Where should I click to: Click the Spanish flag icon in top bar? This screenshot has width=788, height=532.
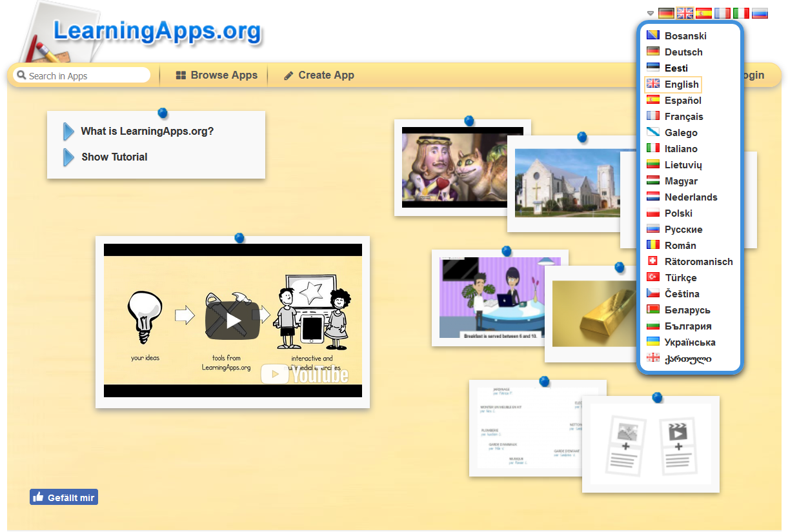tap(703, 13)
